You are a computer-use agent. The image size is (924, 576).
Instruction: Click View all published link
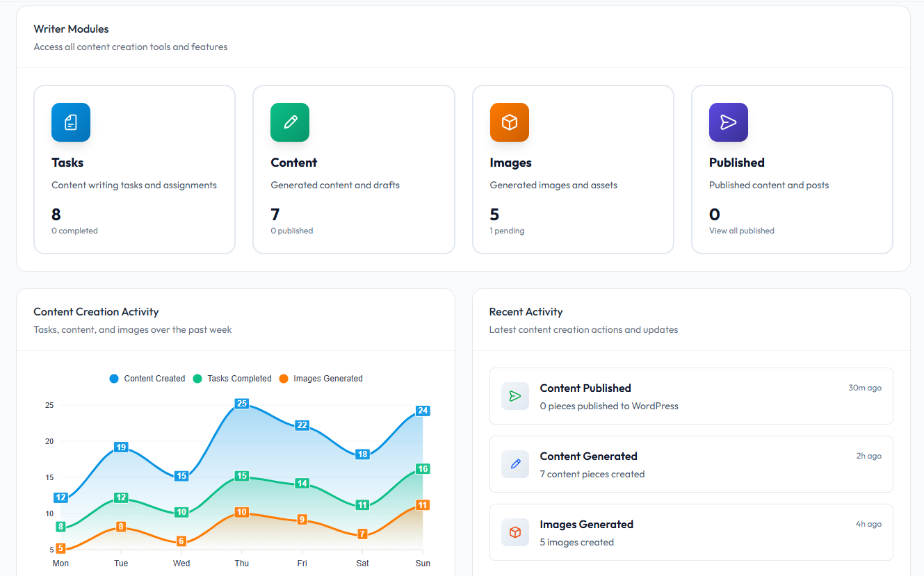point(741,231)
